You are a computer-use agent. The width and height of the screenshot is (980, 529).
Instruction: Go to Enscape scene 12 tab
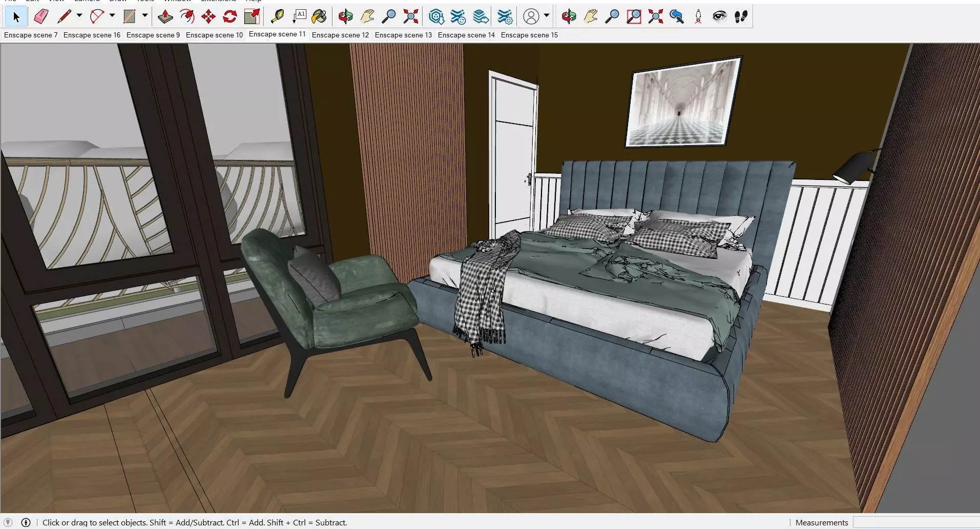(340, 35)
